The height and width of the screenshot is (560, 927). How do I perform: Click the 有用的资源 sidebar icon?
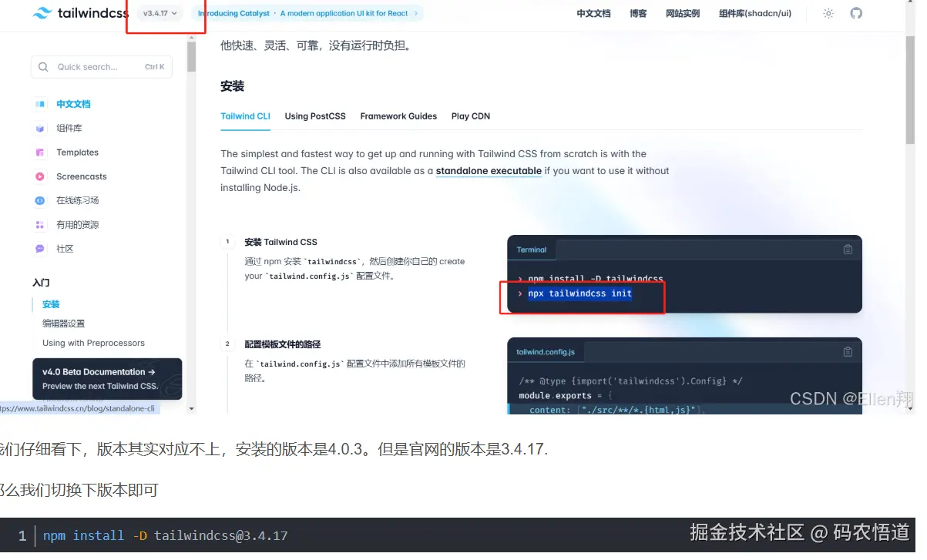(x=40, y=225)
